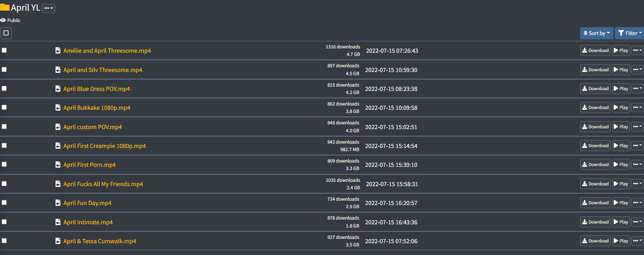Click the file icon next to April Intimate.mp4

click(58, 222)
